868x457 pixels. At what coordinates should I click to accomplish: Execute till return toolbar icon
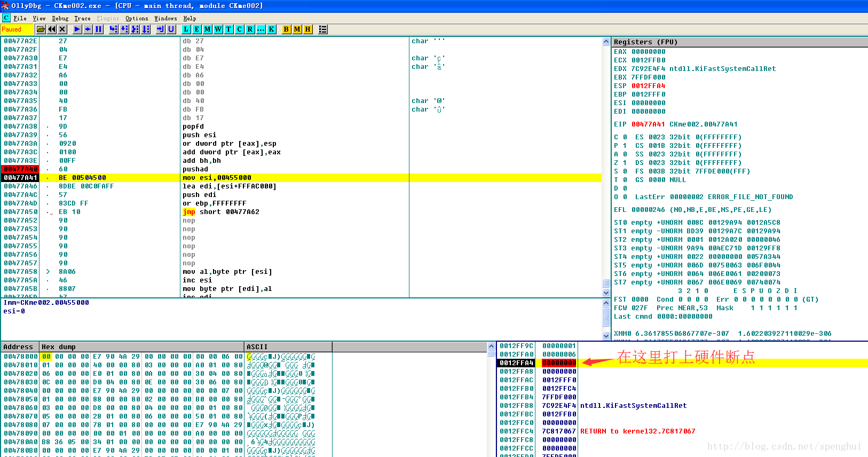pyautogui.click(x=161, y=29)
